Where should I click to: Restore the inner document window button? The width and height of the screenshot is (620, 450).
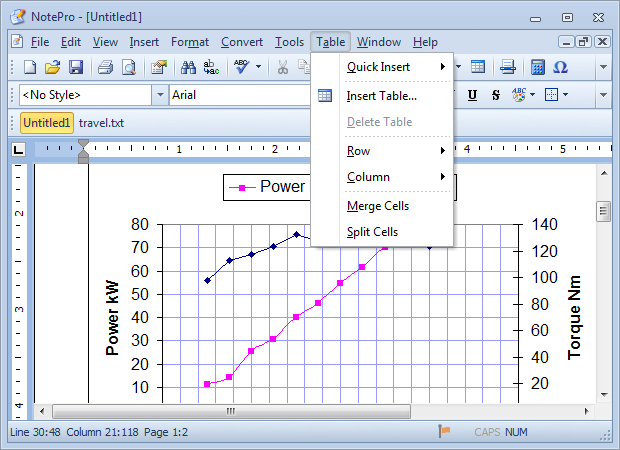point(584,42)
